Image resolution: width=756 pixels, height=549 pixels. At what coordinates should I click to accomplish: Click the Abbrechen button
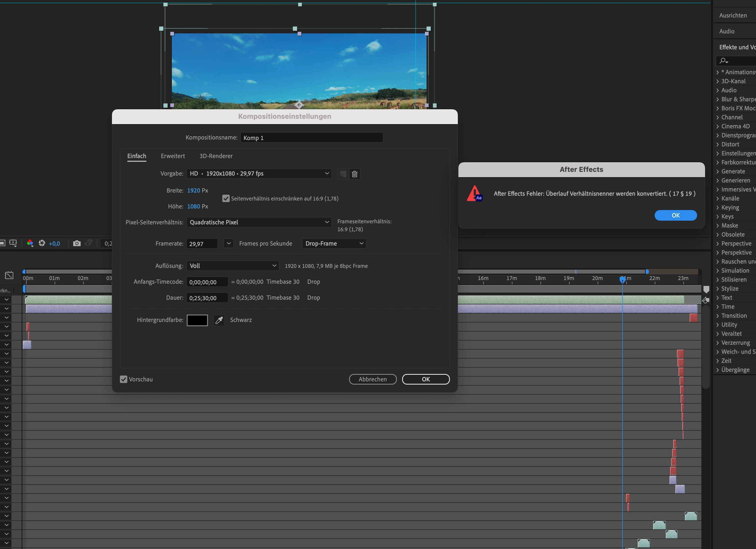(x=372, y=379)
